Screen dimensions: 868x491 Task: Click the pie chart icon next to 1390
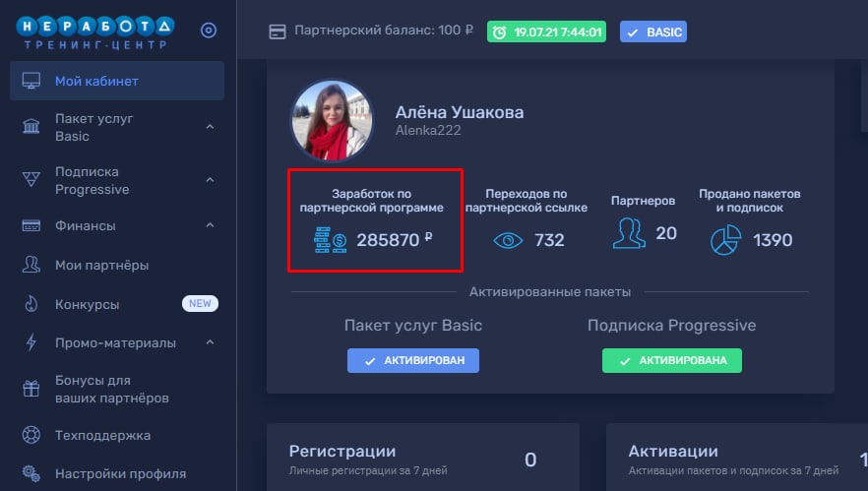tap(725, 240)
